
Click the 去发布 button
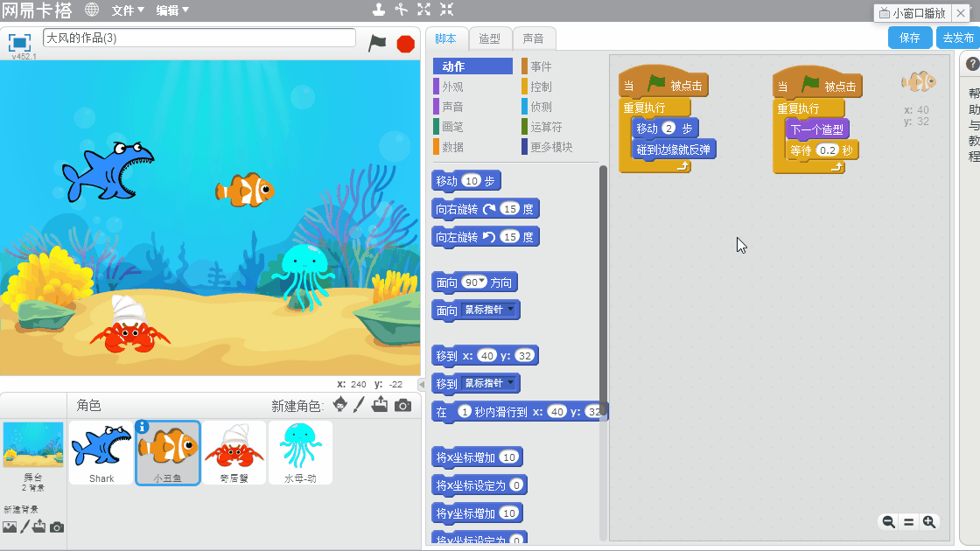pyautogui.click(x=957, y=38)
